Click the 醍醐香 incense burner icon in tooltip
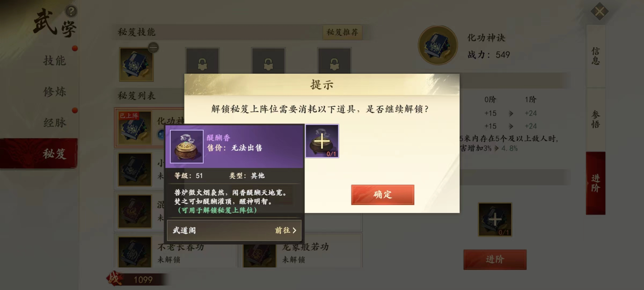Viewport: 644px width, 290px height. point(187,147)
